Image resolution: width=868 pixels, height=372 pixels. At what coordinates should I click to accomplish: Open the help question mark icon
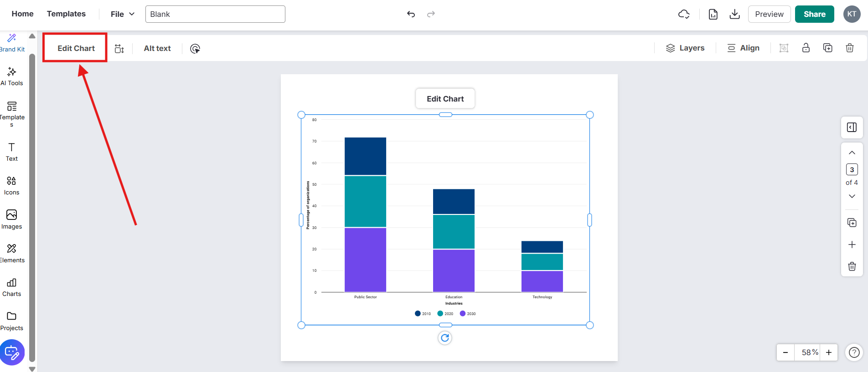[x=854, y=352]
